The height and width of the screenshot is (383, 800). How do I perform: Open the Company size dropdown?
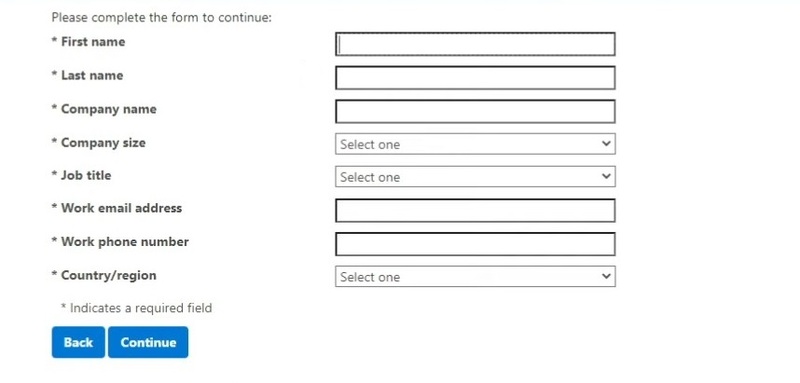click(475, 144)
